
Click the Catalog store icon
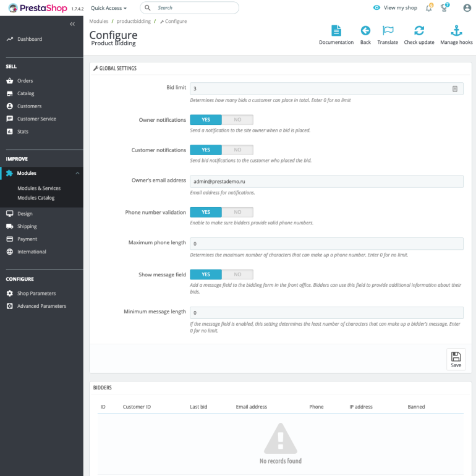click(10, 93)
